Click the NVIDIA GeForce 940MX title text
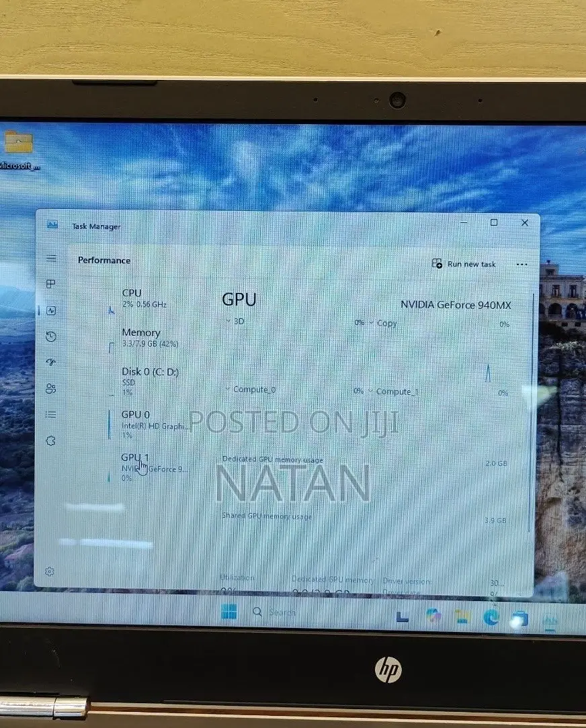This screenshot has width=586, height=728. tap(456, 305)
